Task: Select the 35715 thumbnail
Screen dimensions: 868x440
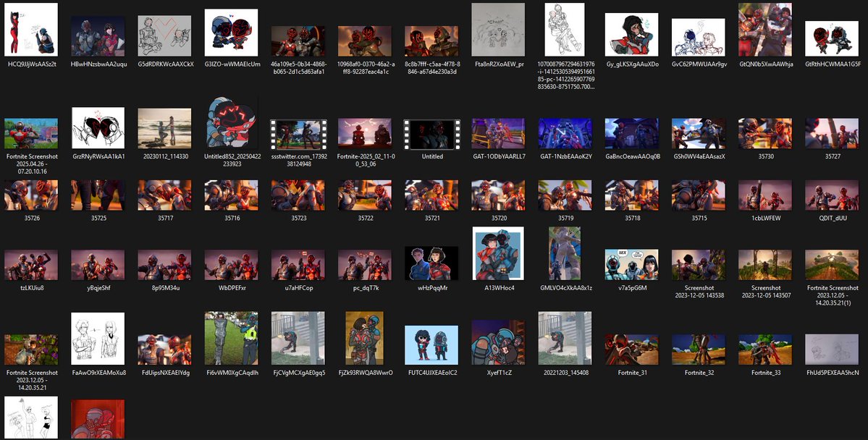Action: point(699,195)
